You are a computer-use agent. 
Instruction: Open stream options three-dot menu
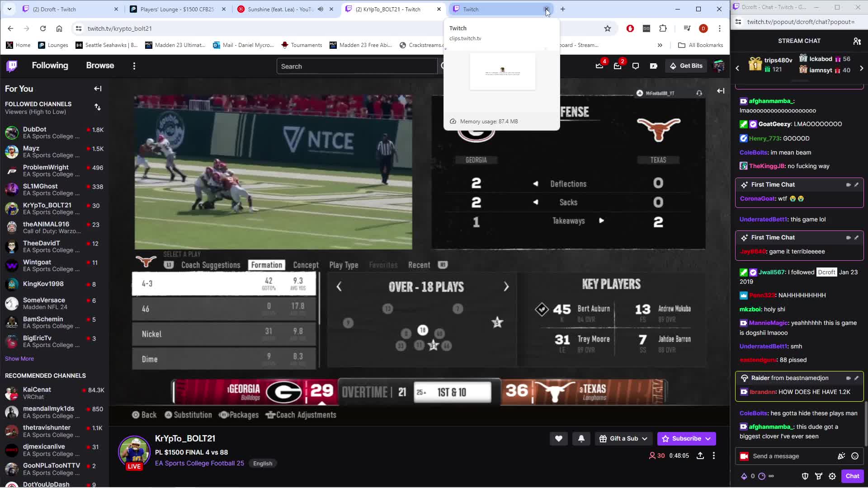click(714, 456)
